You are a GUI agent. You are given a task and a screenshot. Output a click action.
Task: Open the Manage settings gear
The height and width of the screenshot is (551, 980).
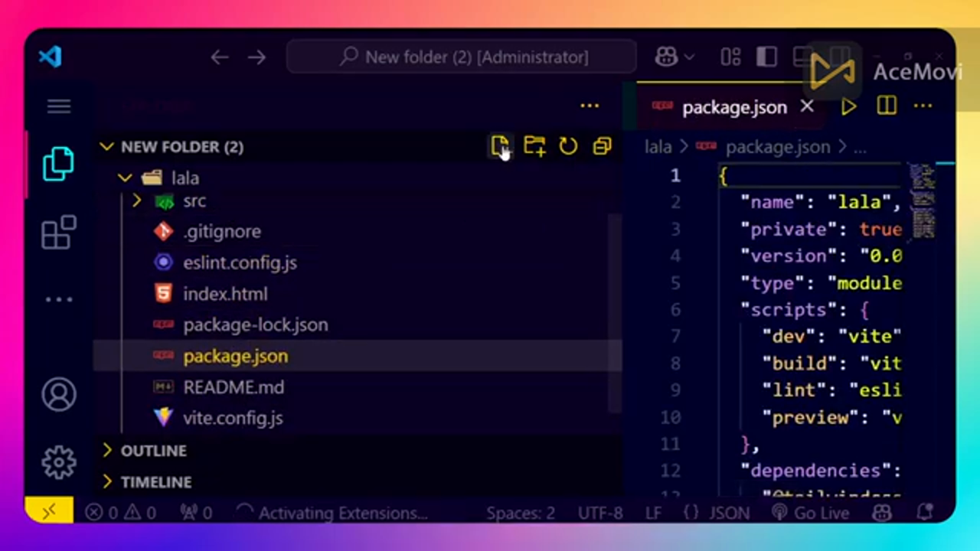[x=59, y=462]
